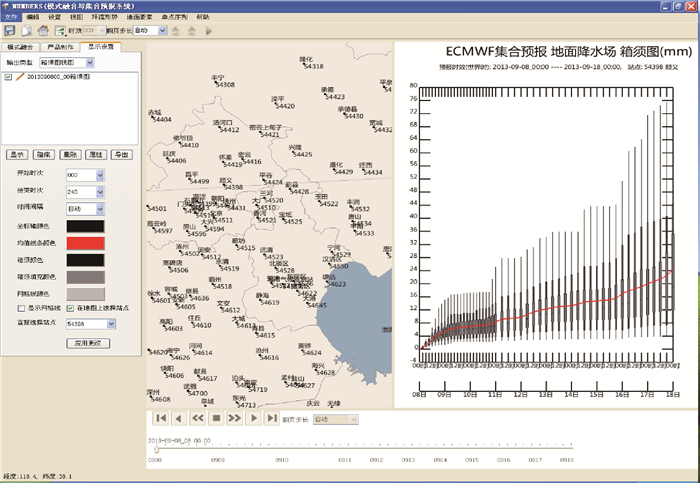Click the 导出 button

(122, 155)
